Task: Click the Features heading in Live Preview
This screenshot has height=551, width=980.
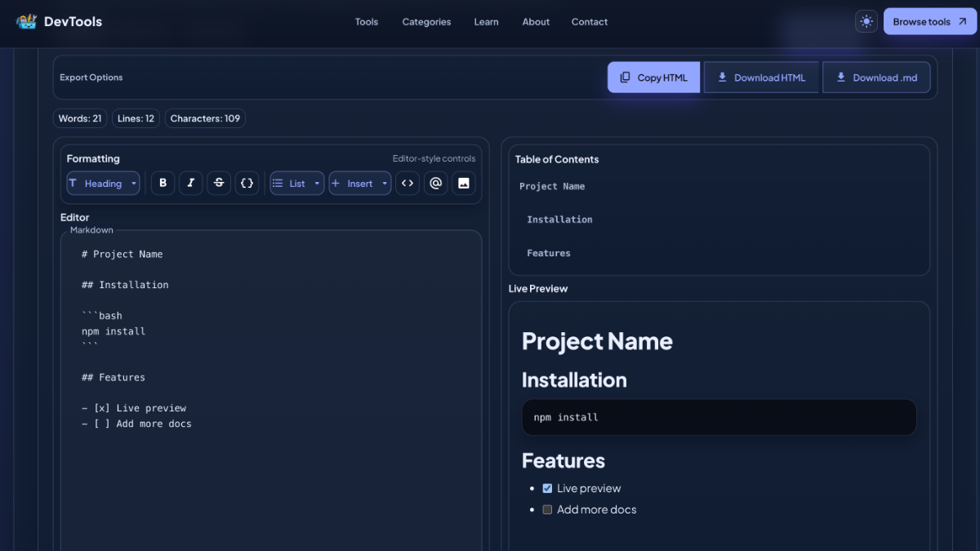Action: [x=563, y=461]
